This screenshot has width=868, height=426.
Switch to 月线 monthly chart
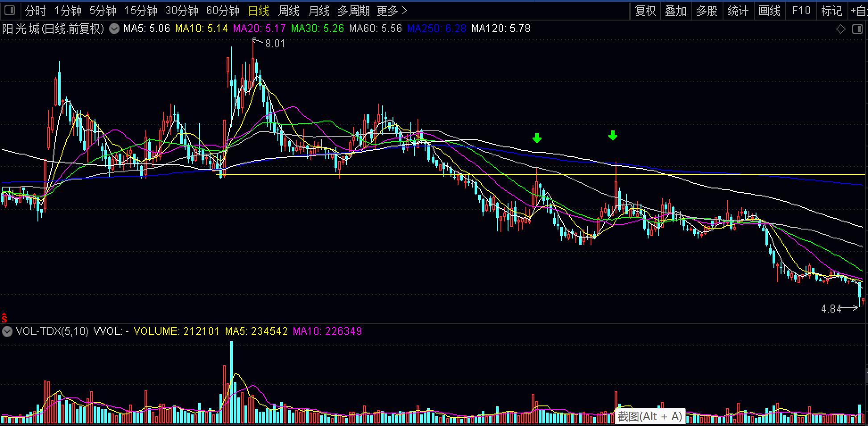coord(319,11)
